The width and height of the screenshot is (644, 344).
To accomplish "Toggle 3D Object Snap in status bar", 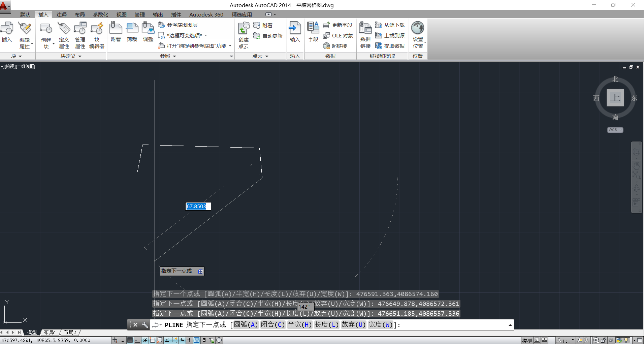I will 160,340.
